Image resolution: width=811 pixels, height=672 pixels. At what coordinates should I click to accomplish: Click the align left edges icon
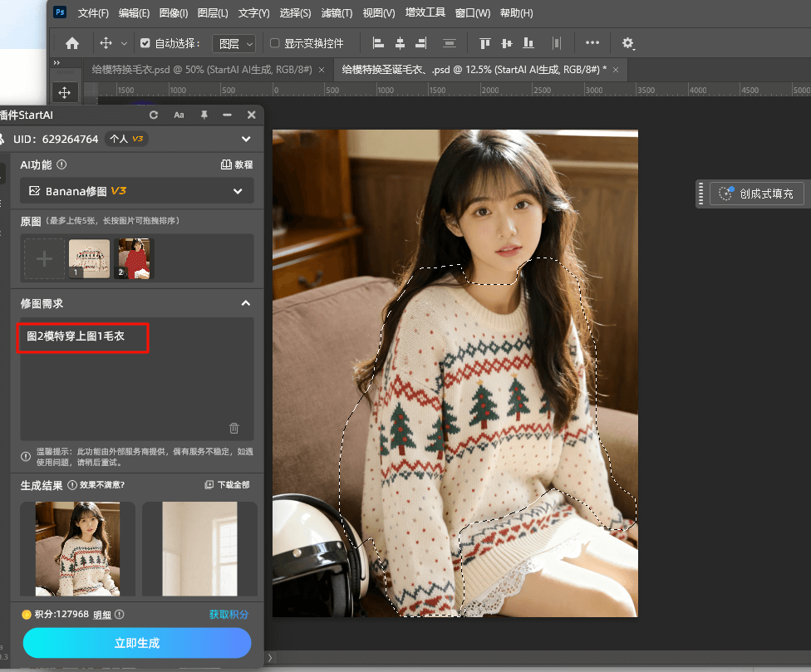(x=378, y=43)
